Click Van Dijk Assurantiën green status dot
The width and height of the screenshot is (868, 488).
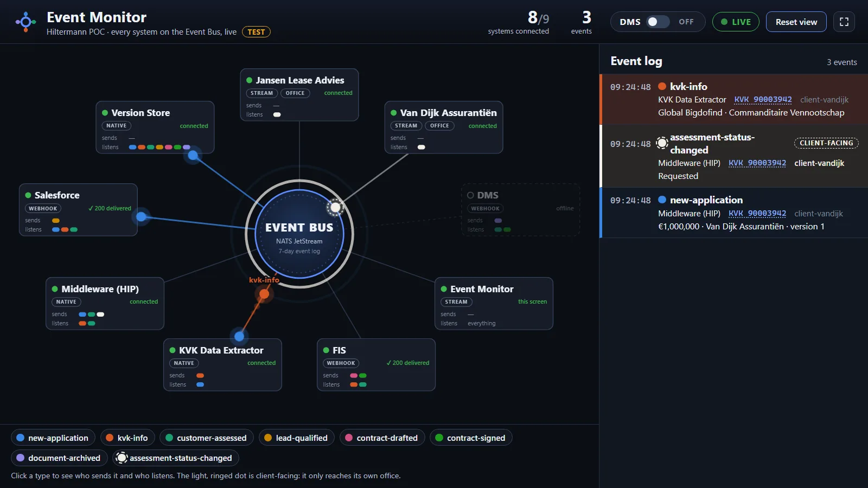tap(394, 113)
